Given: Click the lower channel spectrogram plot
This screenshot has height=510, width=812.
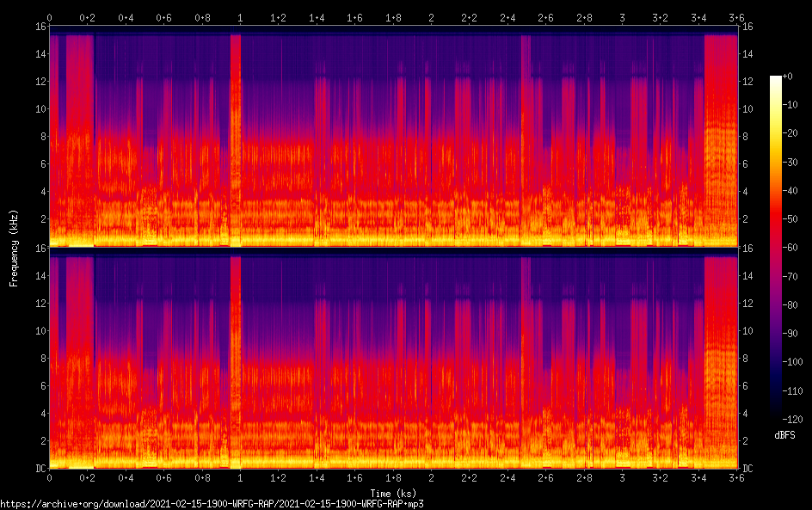Looking at the screenshot, I should pos(394,358).
